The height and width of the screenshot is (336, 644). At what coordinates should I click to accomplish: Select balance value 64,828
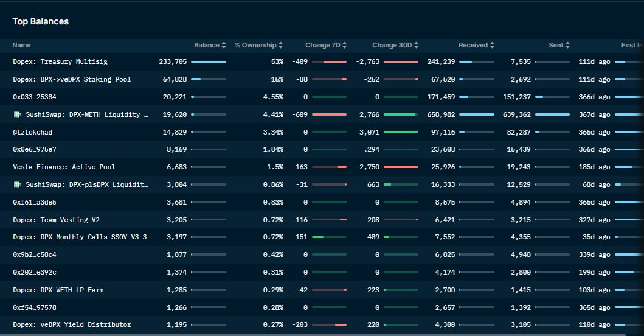(175, 79)
